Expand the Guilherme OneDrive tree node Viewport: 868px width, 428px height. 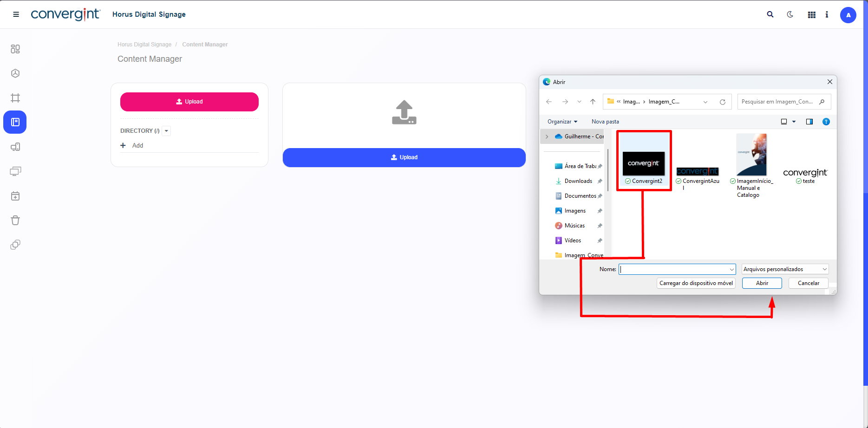(547, 136)
